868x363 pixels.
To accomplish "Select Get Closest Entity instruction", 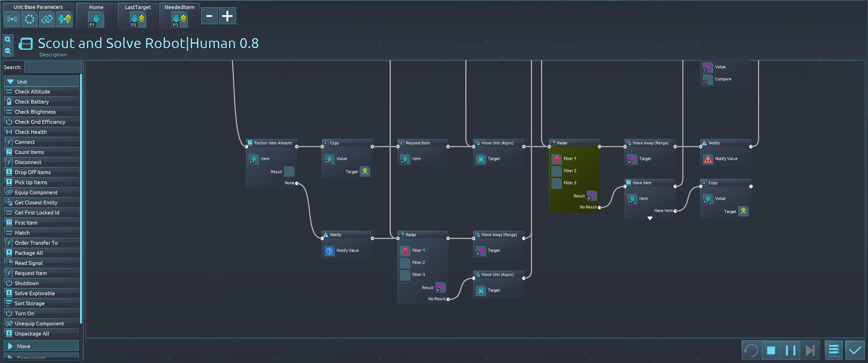I will tap(36, 202).
